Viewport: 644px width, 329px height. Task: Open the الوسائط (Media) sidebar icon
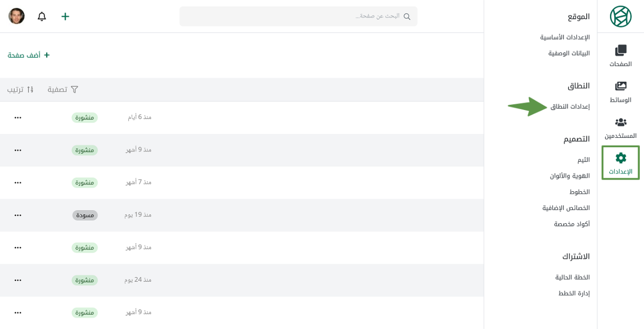(620, 92)
